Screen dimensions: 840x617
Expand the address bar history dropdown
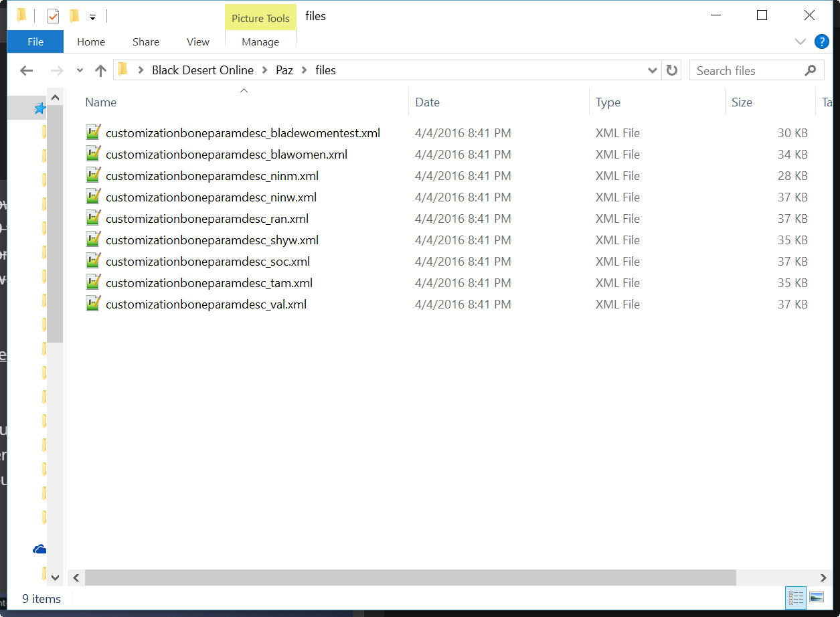pos(653,70)
